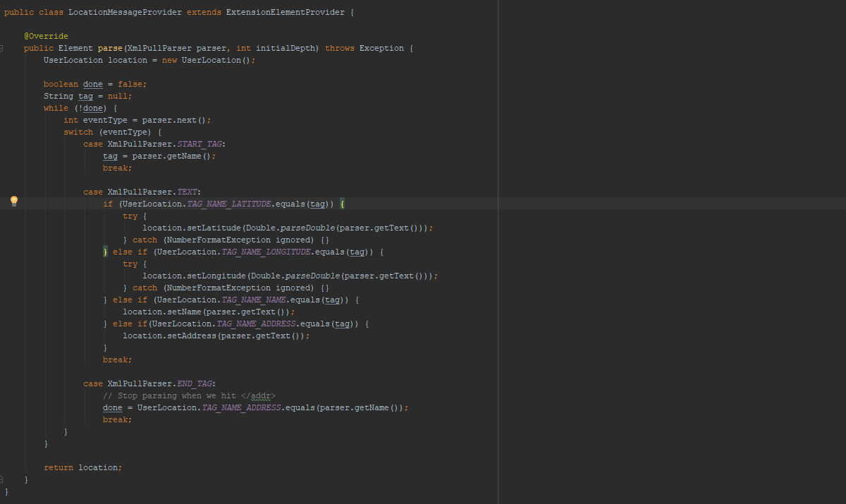The width and height of the screenshot is (846, 504).
Task: Collapse the class body fold marker near bottom
Action: (2, 479)
